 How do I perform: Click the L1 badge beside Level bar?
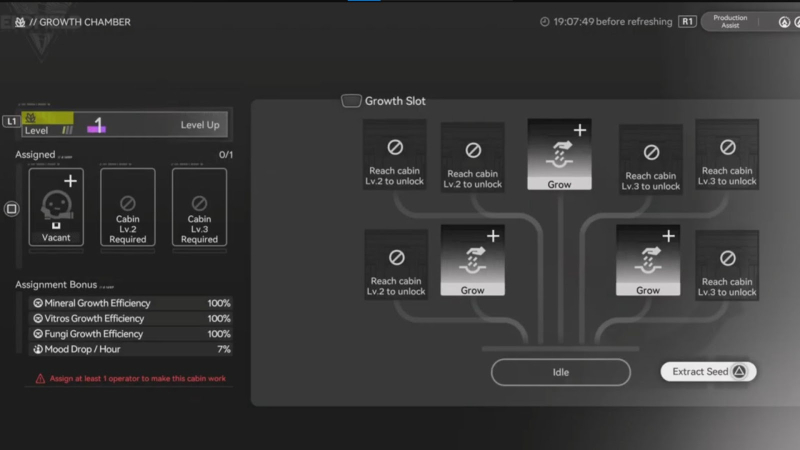(x=11, y=121)
